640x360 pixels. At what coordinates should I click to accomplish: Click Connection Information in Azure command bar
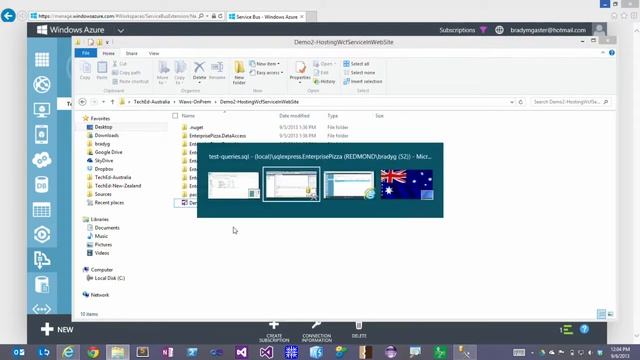(316, 331)
